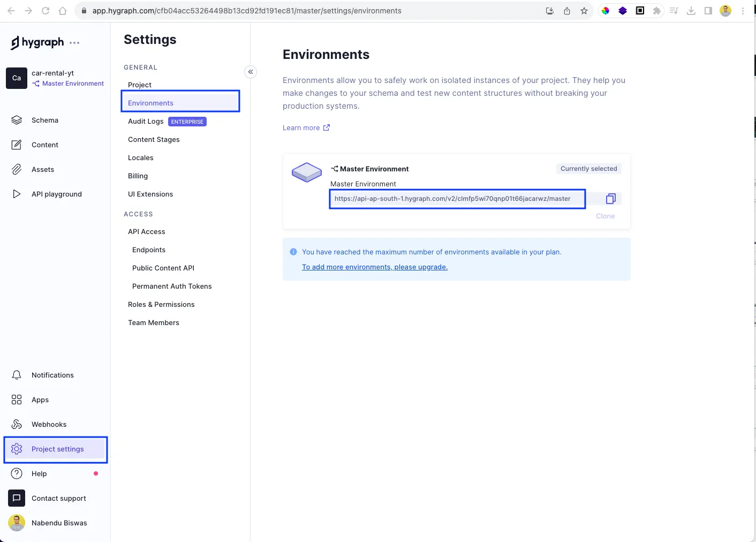
Task: Click the Project settings gear icon
Action: [x=17, y=449]
